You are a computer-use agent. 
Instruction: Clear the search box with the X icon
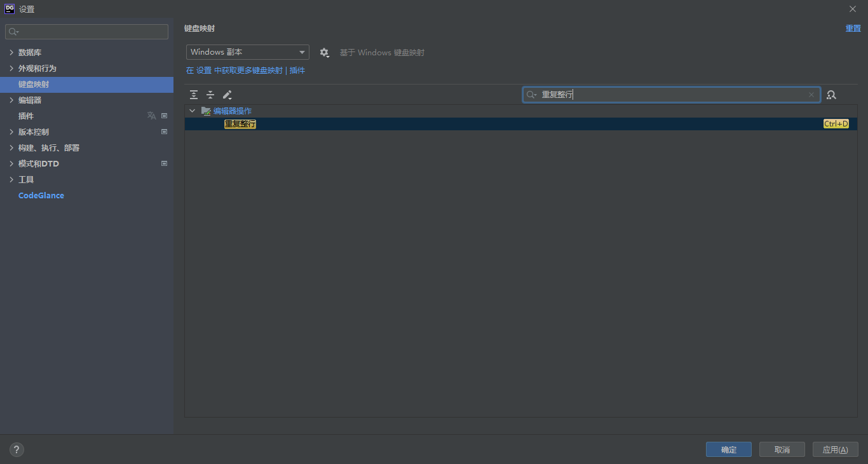811,95
